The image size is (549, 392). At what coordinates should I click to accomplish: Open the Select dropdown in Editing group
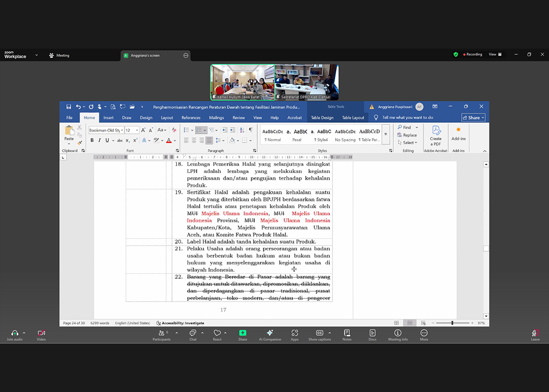407,143
